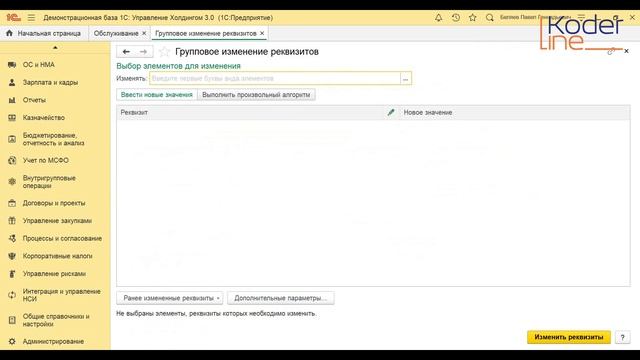Screen dimensions: 640x360
Task: Open Управление рисками section
Action: (x=55, y=274)
